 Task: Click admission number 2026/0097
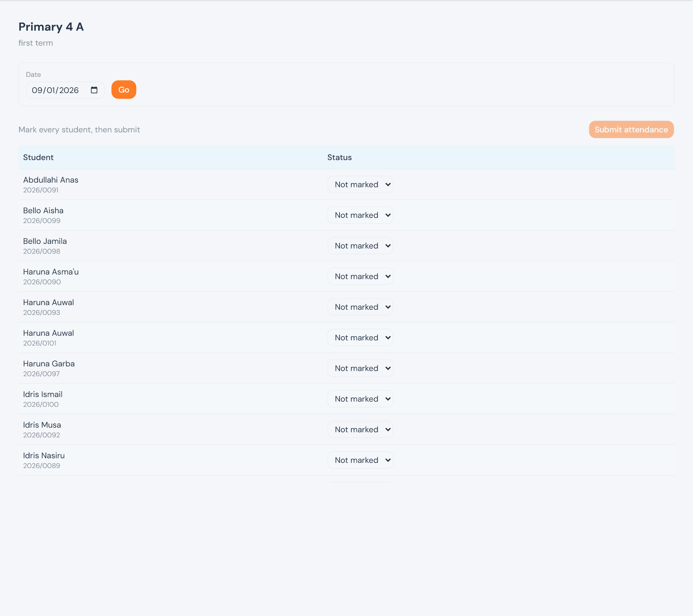pos(41,374)
